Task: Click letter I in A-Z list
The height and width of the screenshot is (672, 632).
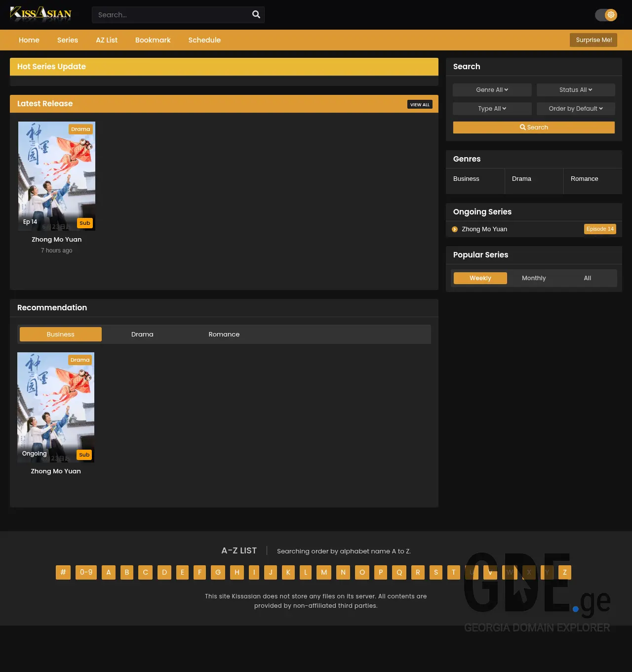Action: point(254,572)
